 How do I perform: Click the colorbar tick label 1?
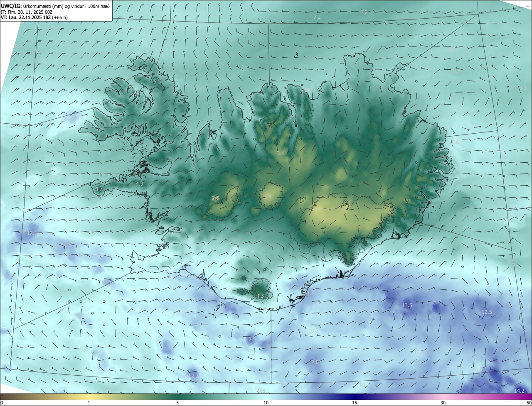tap(89, 403)
